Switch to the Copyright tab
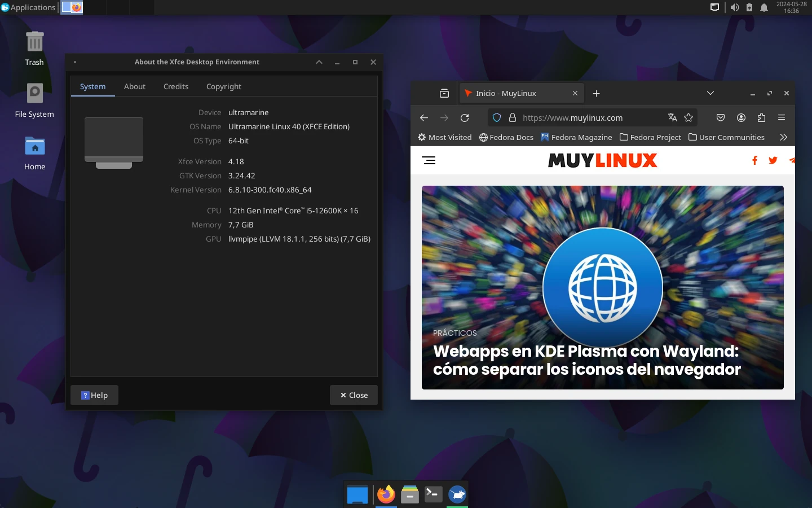 pyautogui.click(x=224, y=86)
